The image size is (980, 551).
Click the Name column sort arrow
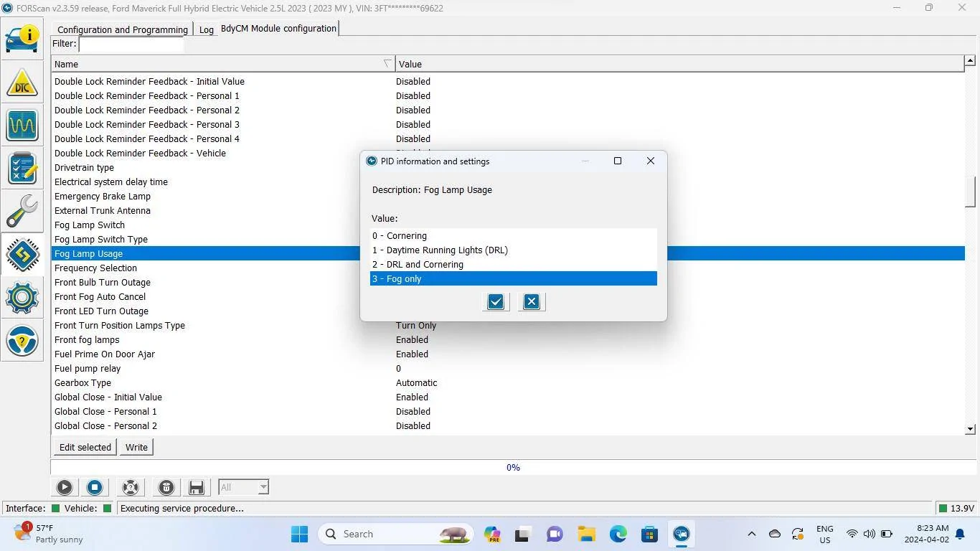pyautogui.click(x=387, y=64)
